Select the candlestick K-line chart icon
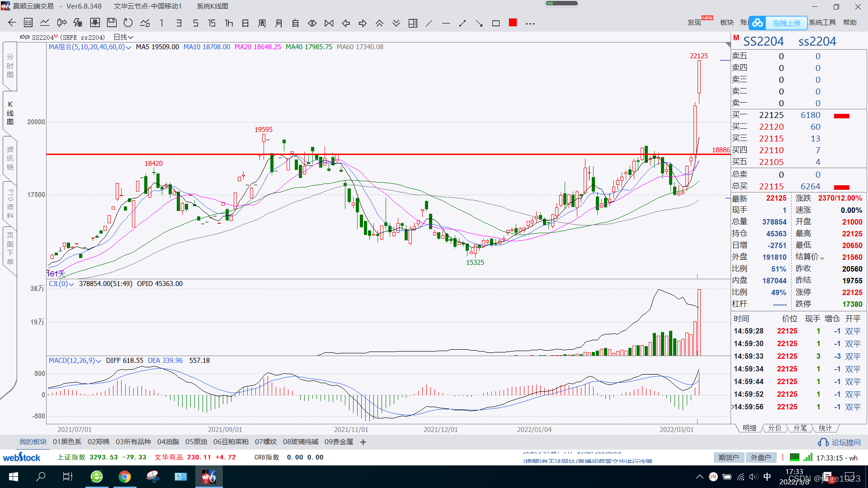The height and width of the screenshot is (488, 868). (x=61, y=23)
